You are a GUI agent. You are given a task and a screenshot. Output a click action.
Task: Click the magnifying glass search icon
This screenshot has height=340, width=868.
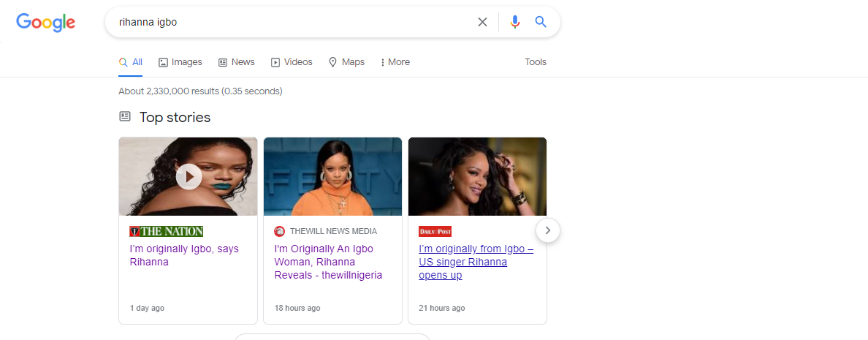(x=541, y=22)
